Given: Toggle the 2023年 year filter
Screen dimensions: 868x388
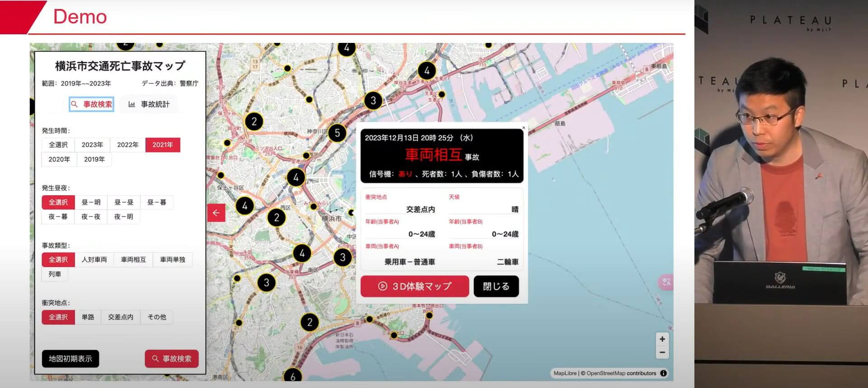Looking at the screenshot, I should (92, 145).
